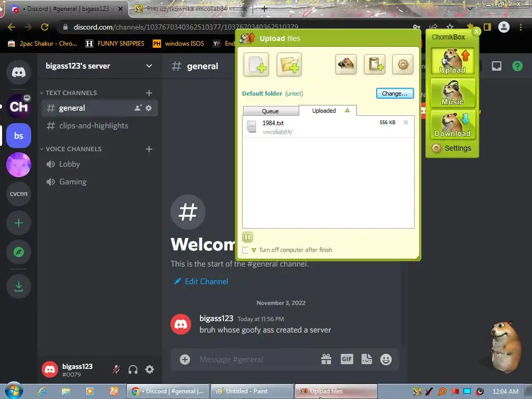Join the Gaming voice channel
Viewport: 532px width, 399px height.
(99, 182)
